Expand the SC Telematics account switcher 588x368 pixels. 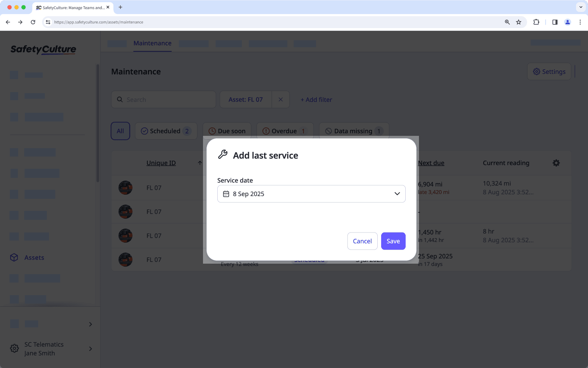(x=90, y=349)
